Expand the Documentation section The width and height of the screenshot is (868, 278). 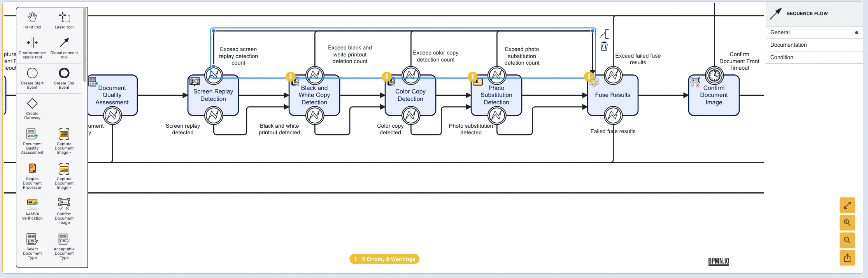point(814,45)
